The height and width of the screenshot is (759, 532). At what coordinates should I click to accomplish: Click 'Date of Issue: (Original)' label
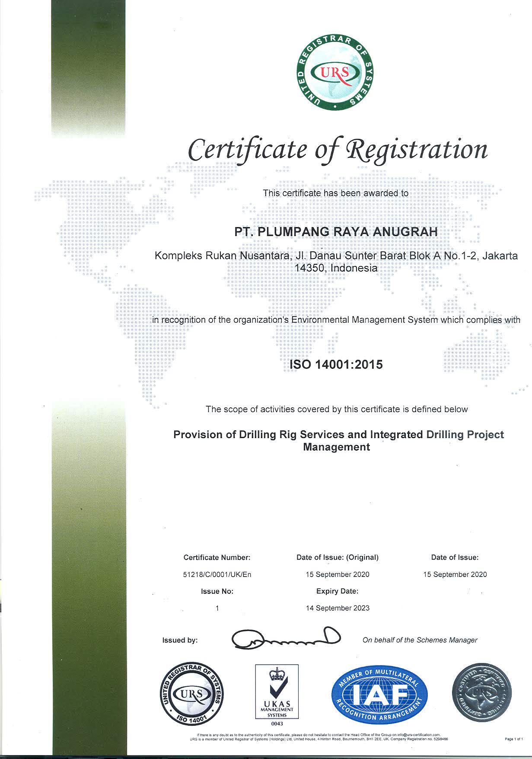click(x=338, y=557)
